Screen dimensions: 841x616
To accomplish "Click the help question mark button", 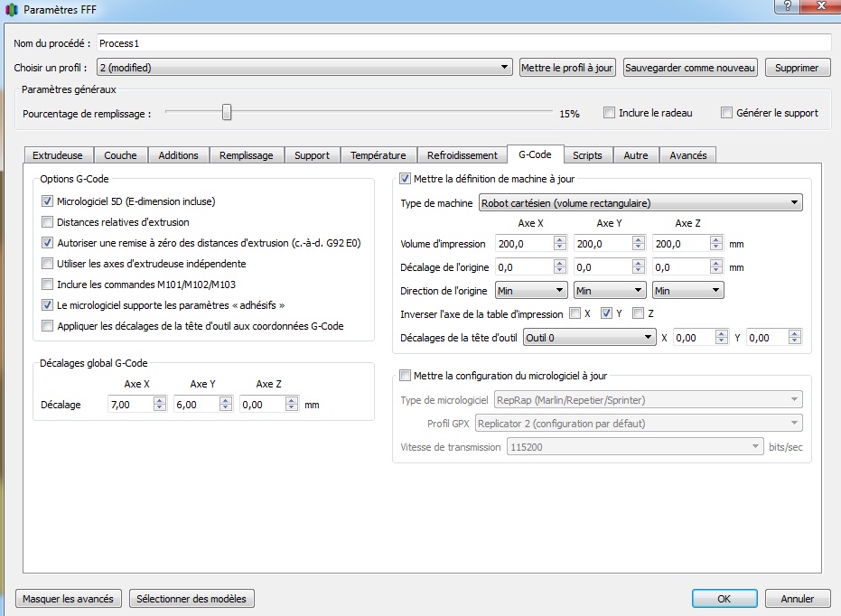I will coord(788,6).
